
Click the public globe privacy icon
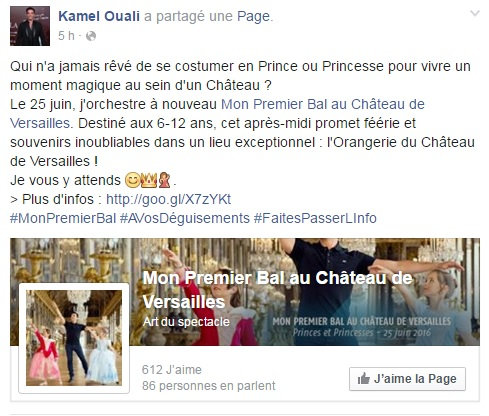click(91, 36)
